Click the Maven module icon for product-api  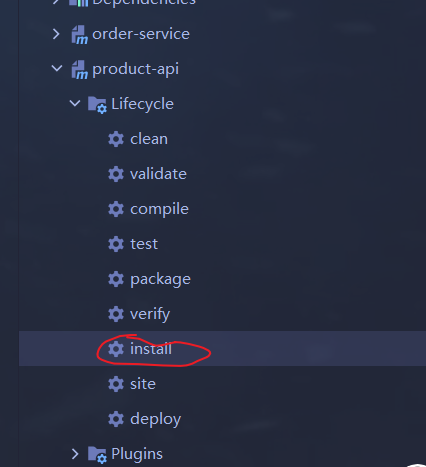pos(80,70)
